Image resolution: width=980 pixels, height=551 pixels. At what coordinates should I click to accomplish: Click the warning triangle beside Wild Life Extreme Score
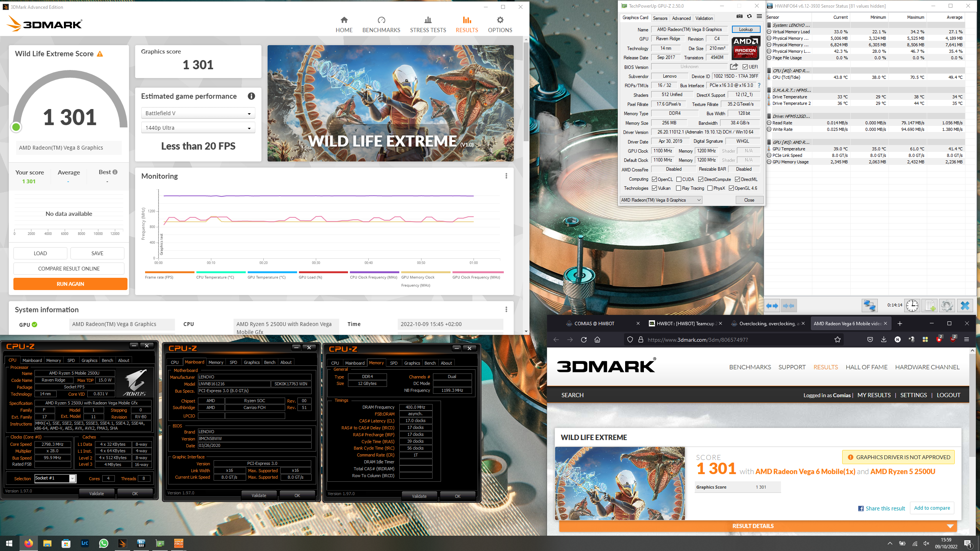click(100, 54)
